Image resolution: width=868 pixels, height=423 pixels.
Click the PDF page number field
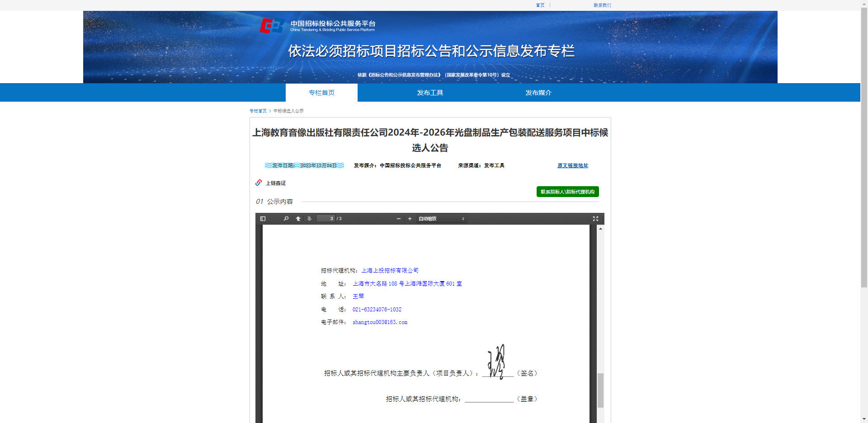tap(325, 219)
